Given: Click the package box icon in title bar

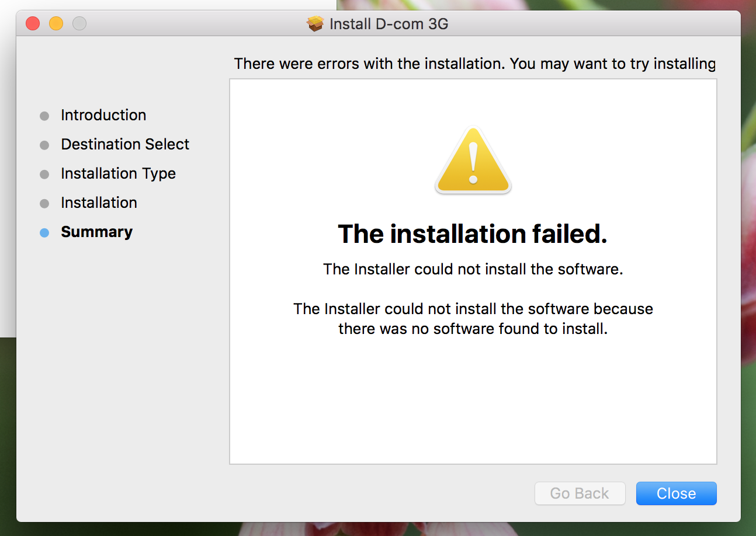Looking at the screenshot, I should pos(315,24).
